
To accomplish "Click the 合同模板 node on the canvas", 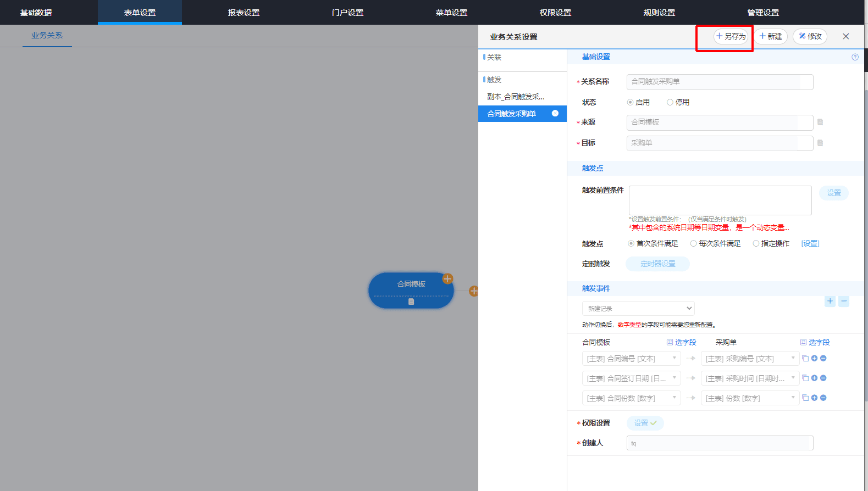I will [411, 290].
